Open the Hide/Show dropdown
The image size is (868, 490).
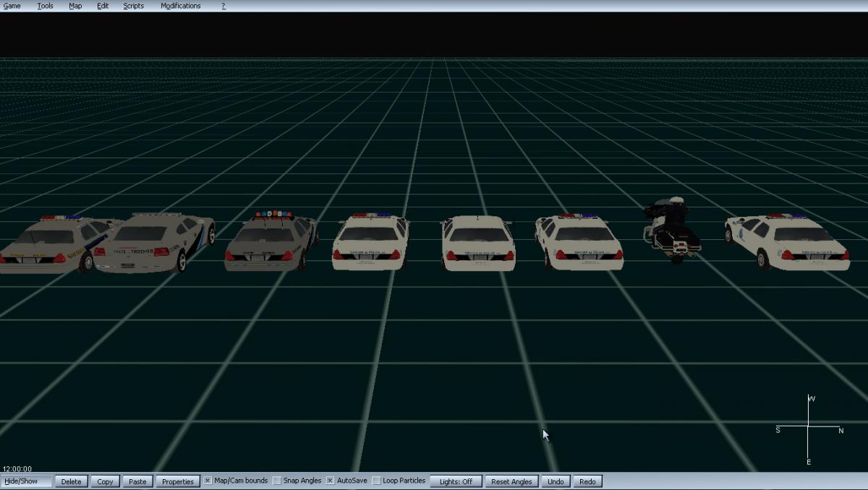pos(27,481)
